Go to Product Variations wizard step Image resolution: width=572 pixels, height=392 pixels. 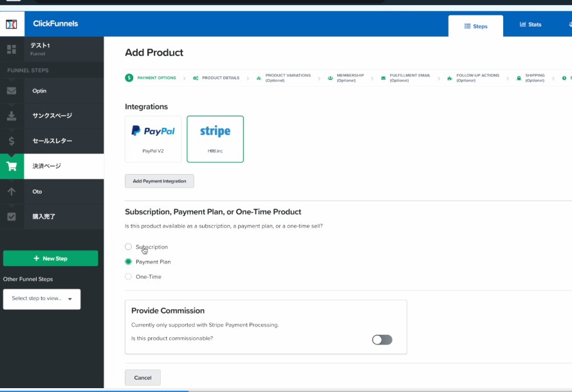pos(284,78)
